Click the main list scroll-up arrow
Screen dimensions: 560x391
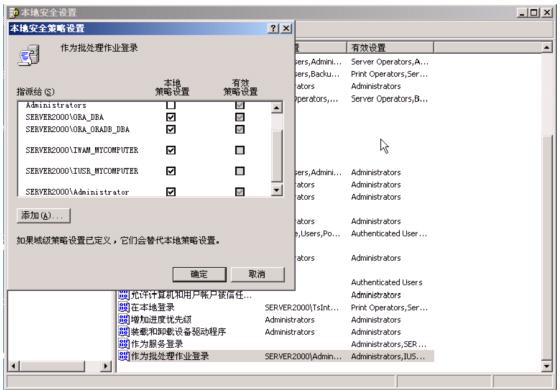pos(546,47)
